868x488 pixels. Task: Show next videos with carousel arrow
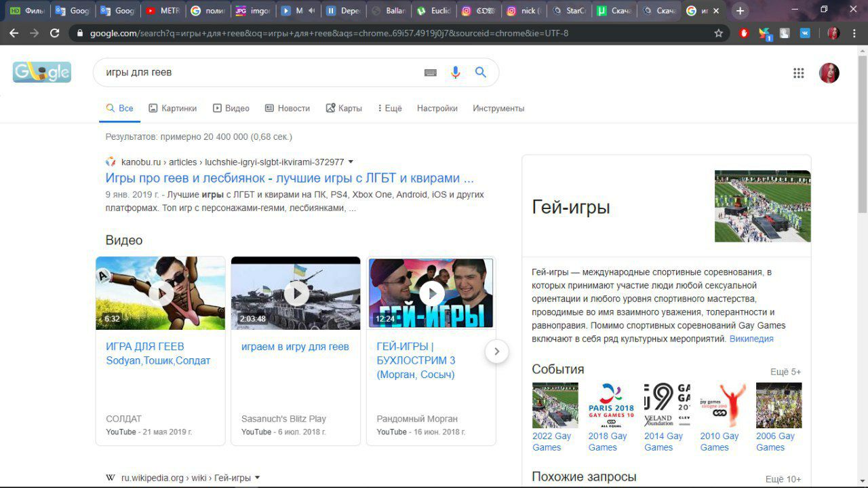pyautogui.click(x=496, y=351)
